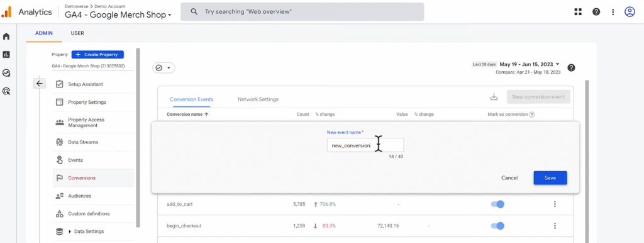Click the New conversion event button
The width and height of the screenshot is (644, 243).
[x=538, y=96]
